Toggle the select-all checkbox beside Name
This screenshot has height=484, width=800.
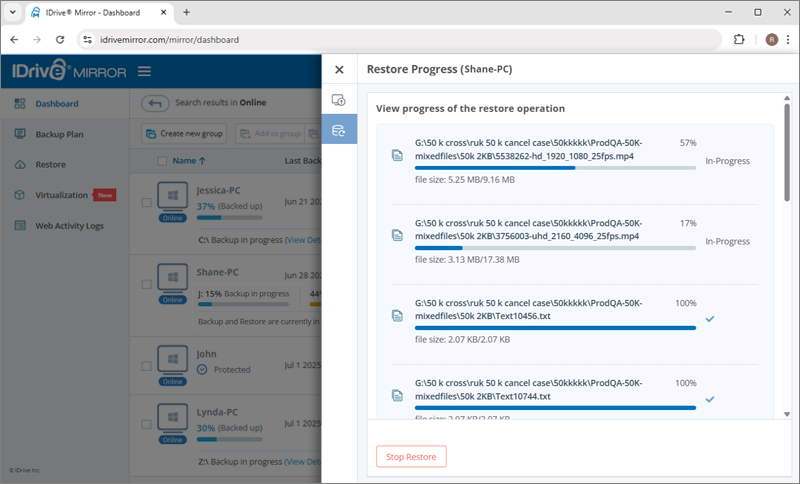[x=162, y=160]
